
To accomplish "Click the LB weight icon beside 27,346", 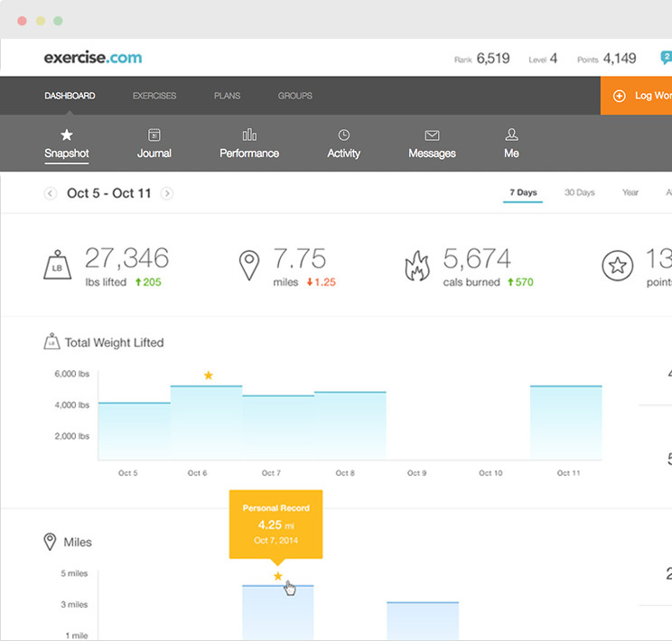I will pyautogui.click(x=58, y=265).
